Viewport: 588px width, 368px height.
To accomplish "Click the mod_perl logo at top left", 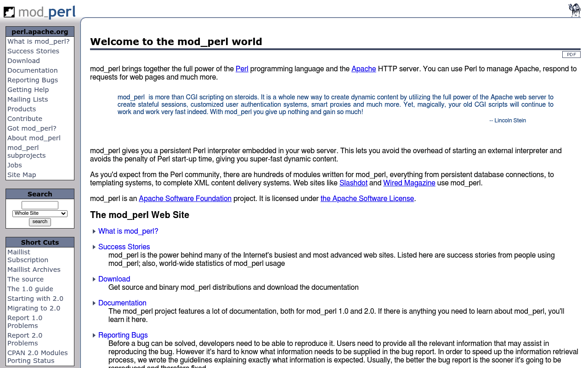I will pos(40,11).
